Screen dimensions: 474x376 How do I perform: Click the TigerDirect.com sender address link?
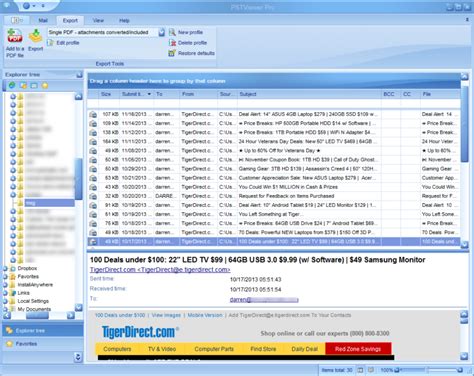[x=160, y=269]
